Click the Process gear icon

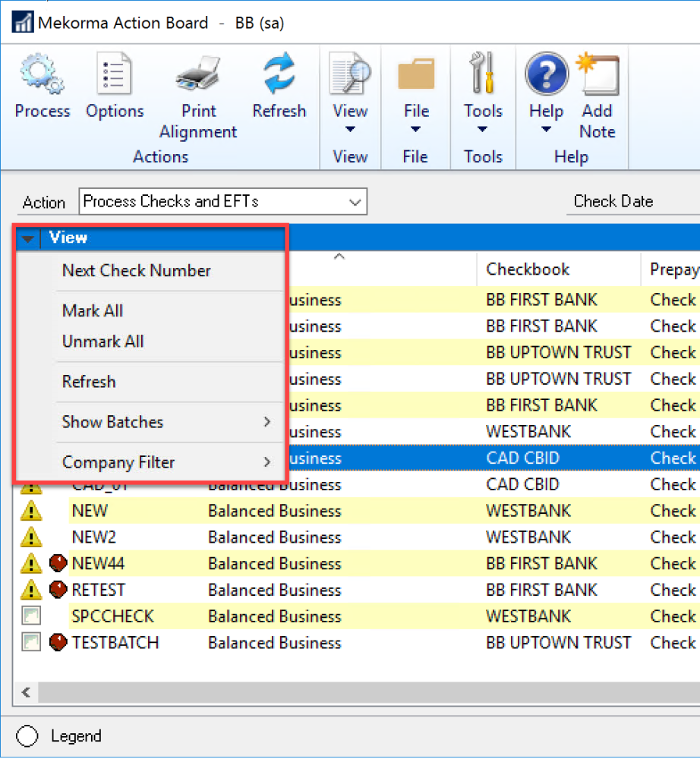click(42, 74)
